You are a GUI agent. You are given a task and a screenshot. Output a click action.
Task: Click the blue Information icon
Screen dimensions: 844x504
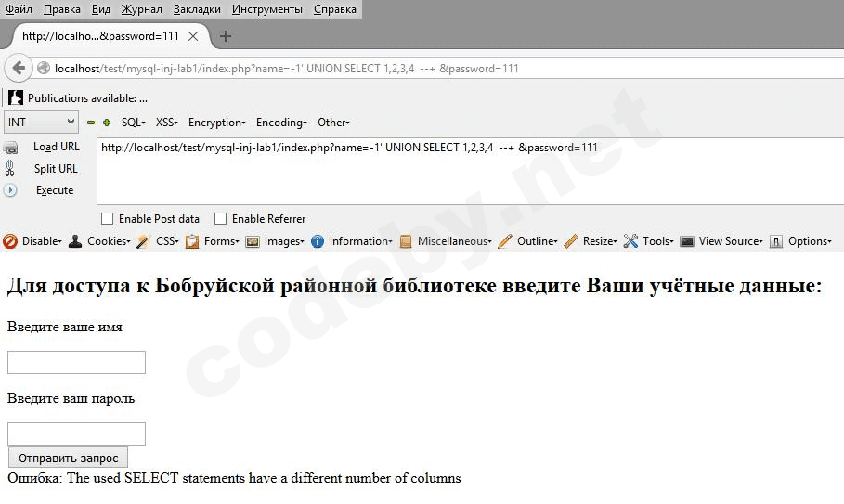318,241
